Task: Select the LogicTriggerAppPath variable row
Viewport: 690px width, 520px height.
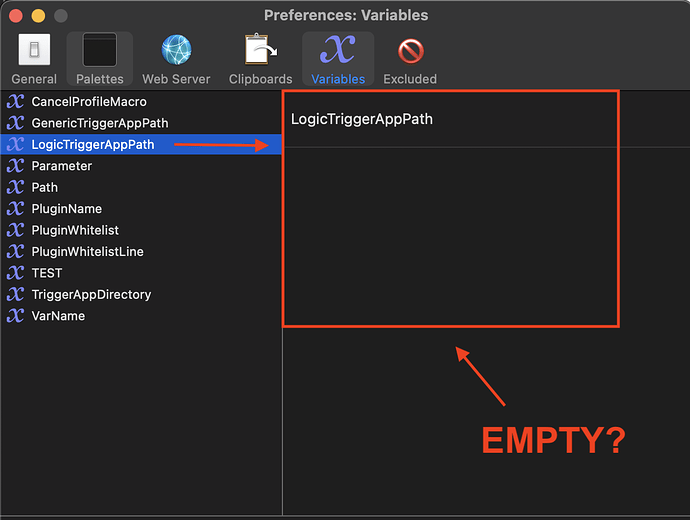Action: [x=141, y=144]
